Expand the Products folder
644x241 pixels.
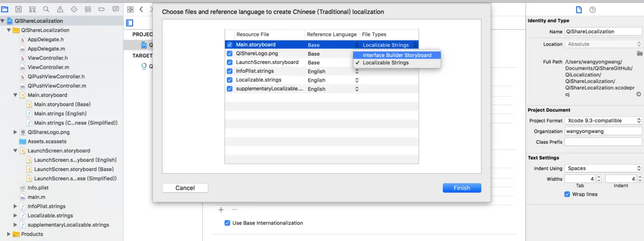click(9, 234)
